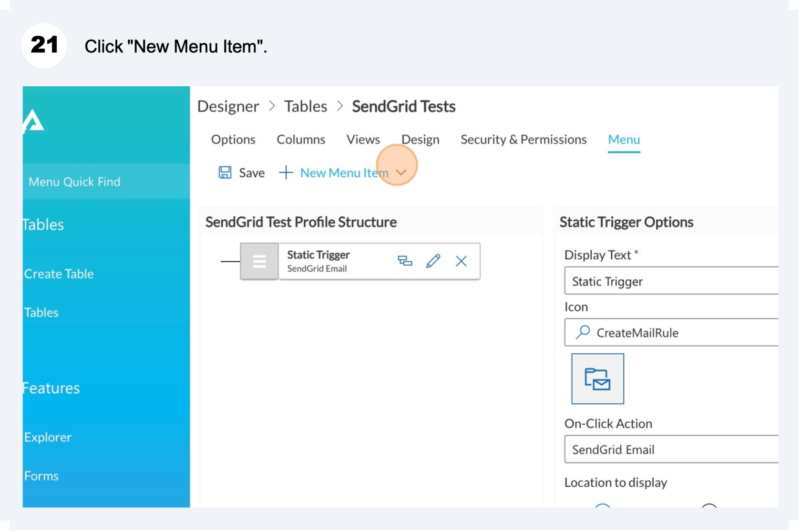Go to the Design tab

pyautogui.click(x=421, y=140)
